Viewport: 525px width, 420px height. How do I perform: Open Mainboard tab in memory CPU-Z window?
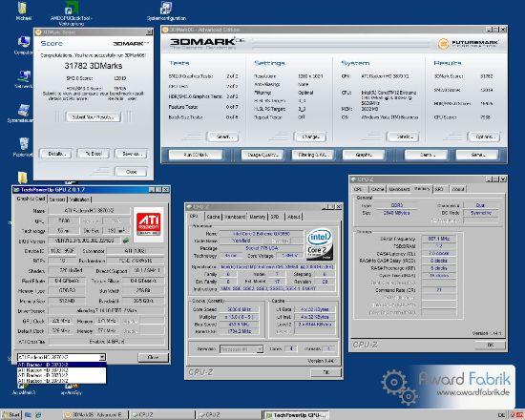pos(399,189)
